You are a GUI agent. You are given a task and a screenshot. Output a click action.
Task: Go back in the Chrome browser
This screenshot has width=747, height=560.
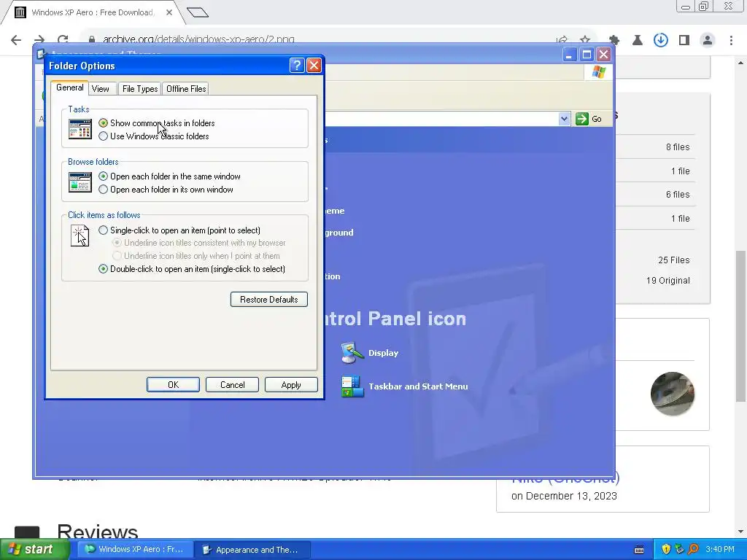click(16, 40)
